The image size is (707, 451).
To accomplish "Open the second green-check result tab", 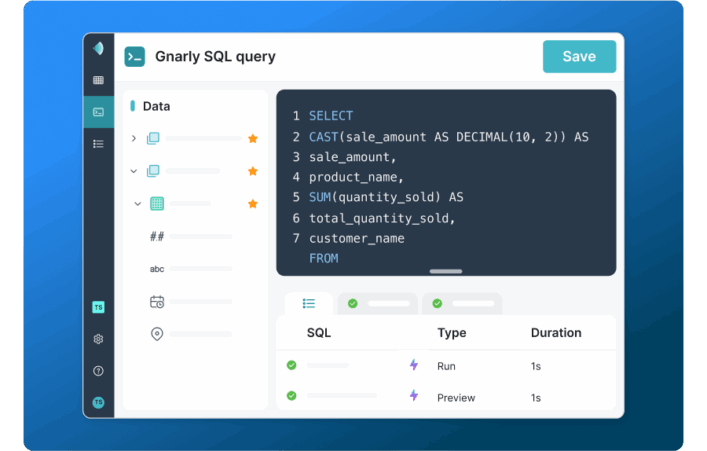I will point(462,304).
